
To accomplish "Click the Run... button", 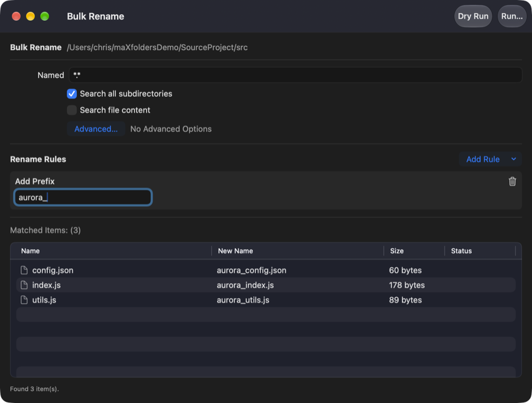I will [512, 17].
